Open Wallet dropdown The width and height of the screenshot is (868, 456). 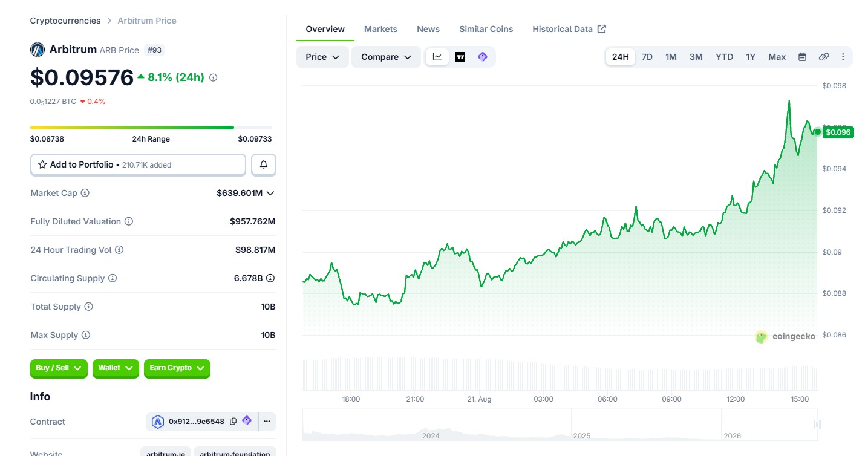point(116,368)
